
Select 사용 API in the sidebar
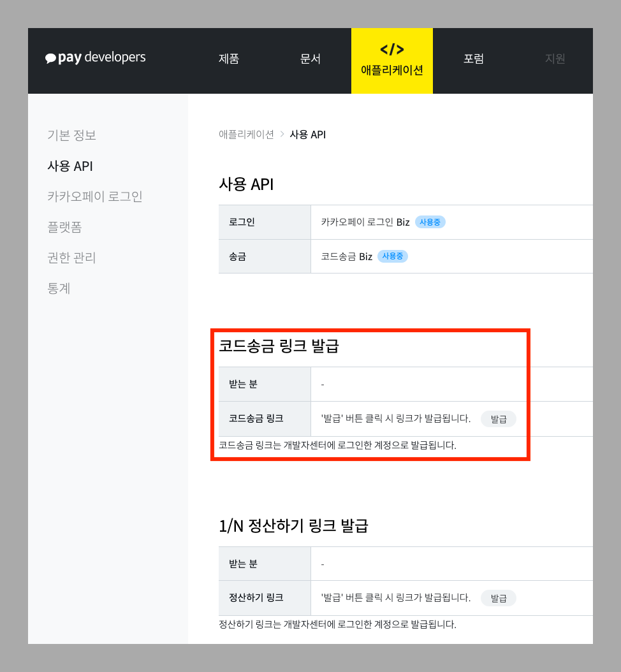69,166
